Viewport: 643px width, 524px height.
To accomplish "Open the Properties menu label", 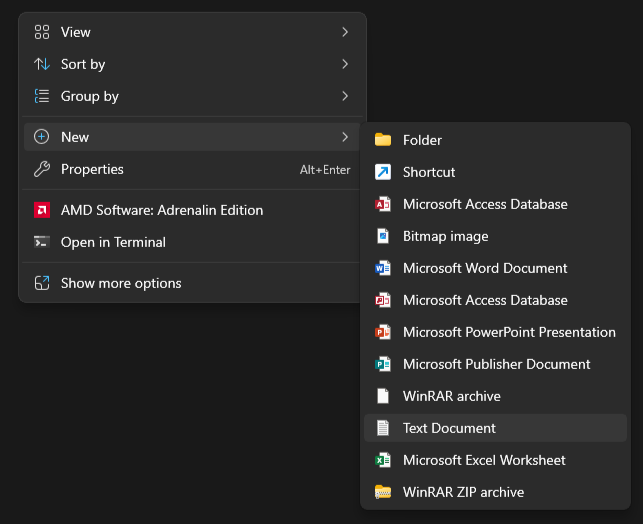I will pyautogui.click(x=92, y=169).
